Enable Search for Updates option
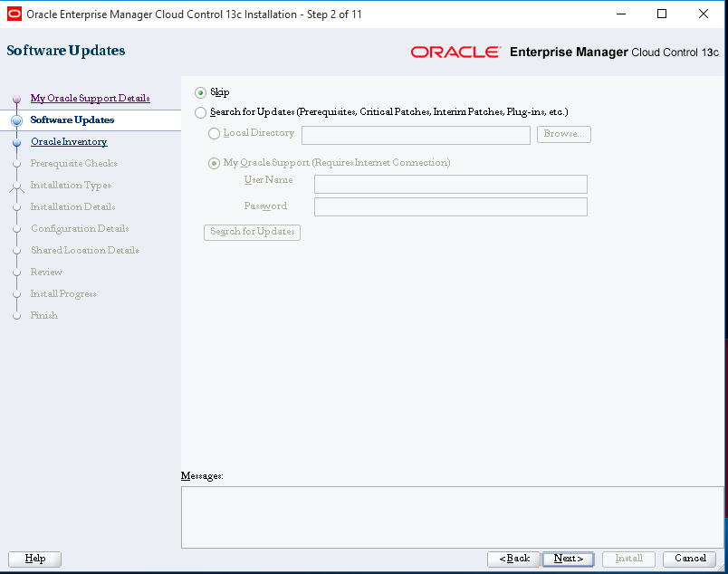The image size is (728, 574). point(201,113)
